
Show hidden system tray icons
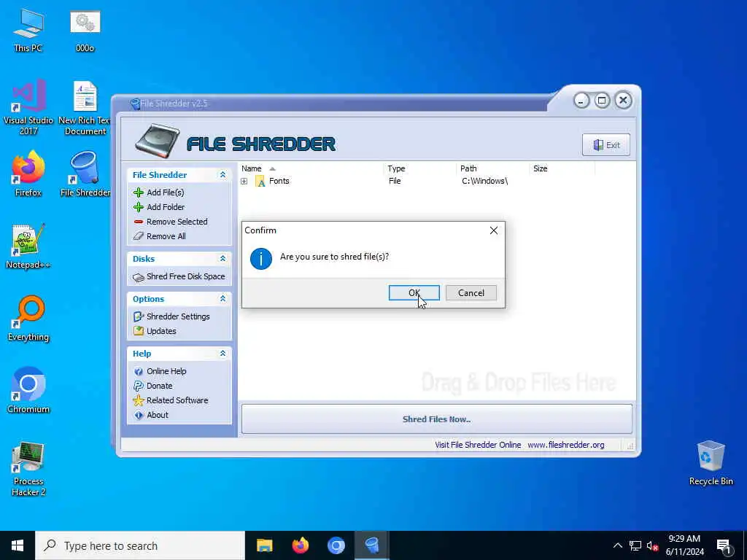[617, 545]
